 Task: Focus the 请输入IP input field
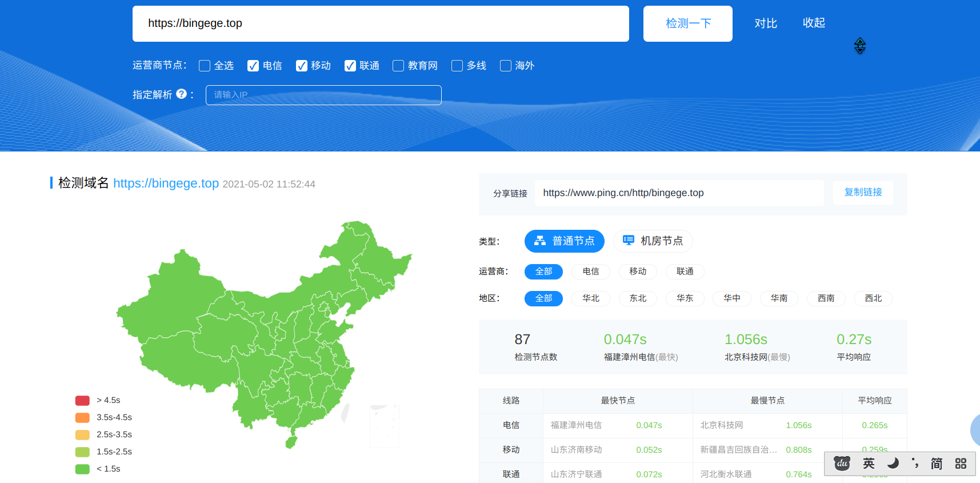323,95
